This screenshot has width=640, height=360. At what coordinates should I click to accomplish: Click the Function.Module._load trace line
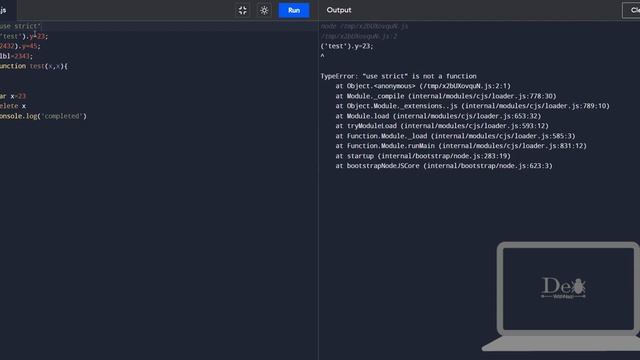[455, 136]
